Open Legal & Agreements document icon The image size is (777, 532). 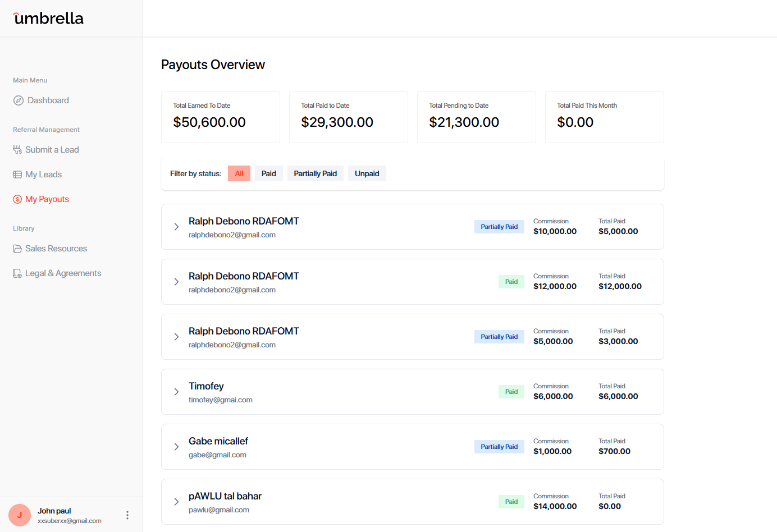click(x=17, y=273)
